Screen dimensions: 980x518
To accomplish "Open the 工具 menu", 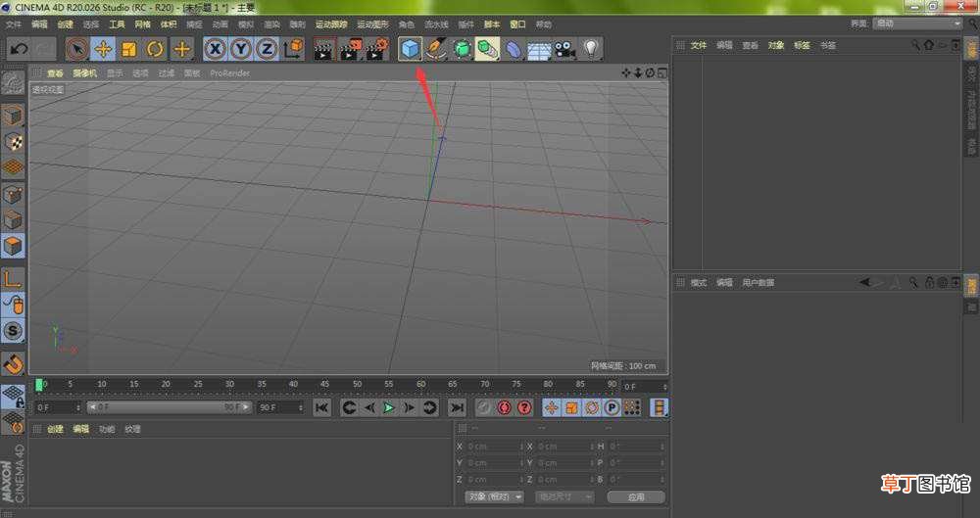I will click(117, 24).
